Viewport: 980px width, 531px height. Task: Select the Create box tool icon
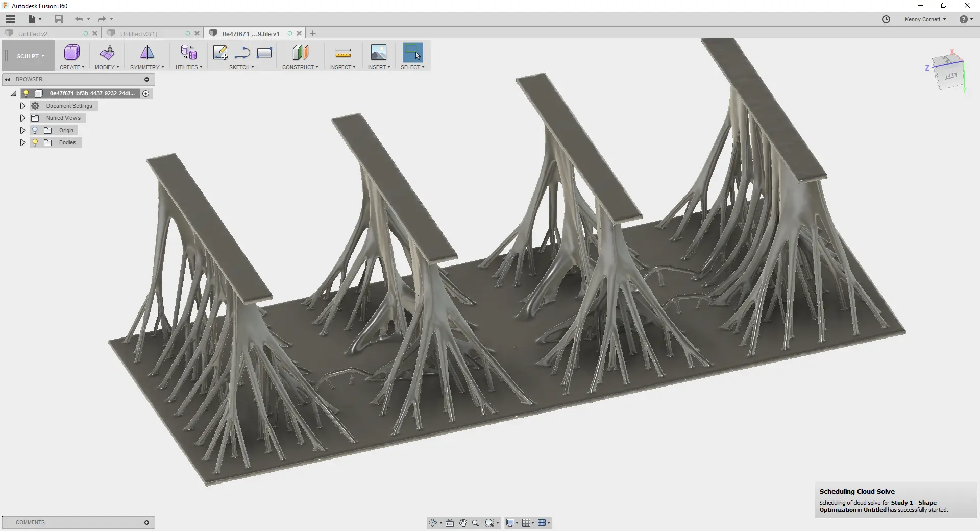[72, 53]
